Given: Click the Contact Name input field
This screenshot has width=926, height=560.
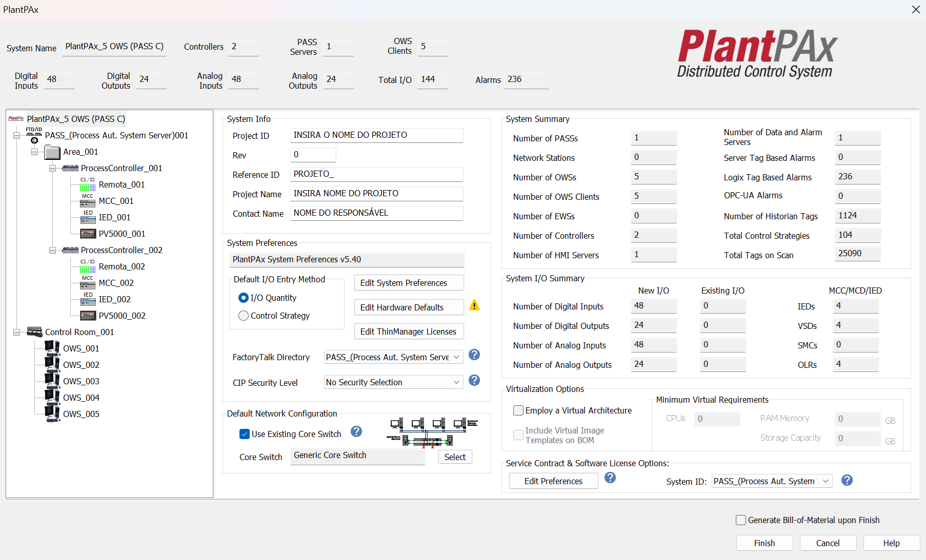Looking at the screenshot, I should 376,213.
